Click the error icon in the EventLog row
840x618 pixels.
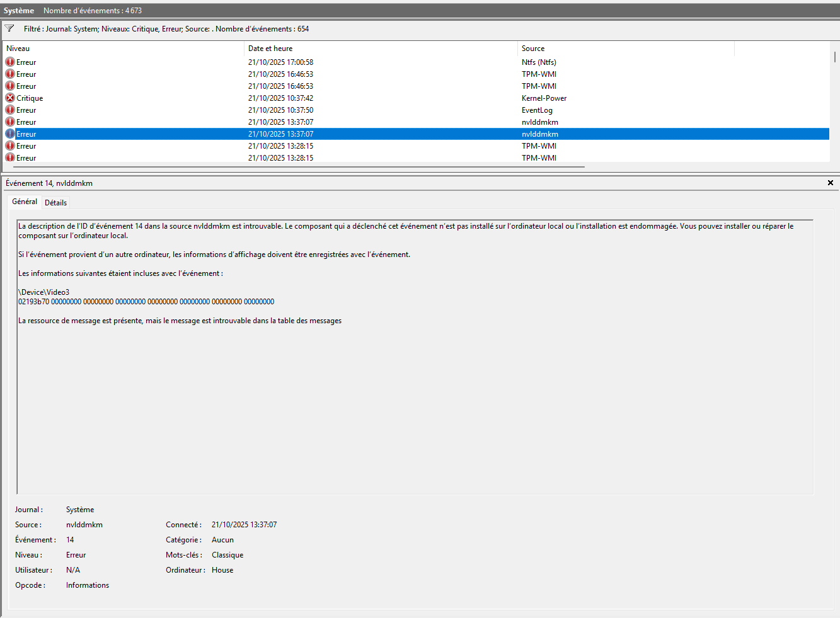pos(10,110)
